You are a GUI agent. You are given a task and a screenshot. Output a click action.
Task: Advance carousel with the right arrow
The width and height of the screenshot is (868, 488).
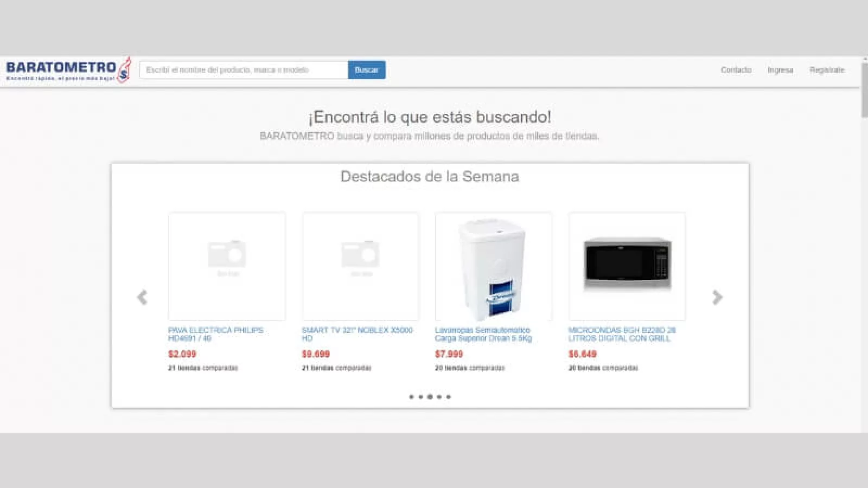[717, 297]
